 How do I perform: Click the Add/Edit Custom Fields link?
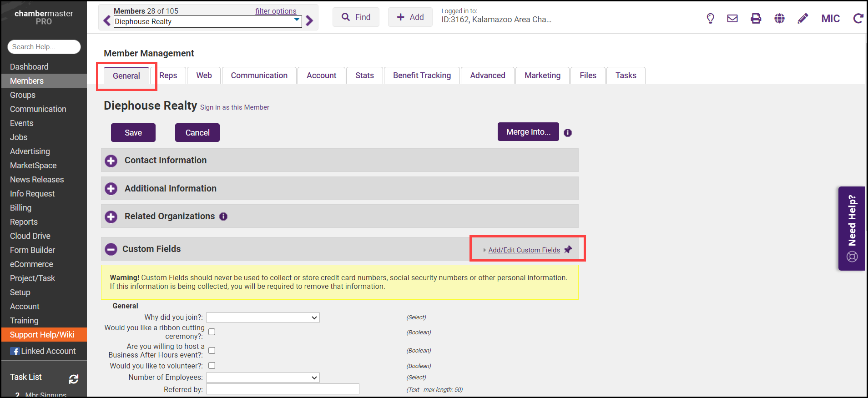click(524, 250)
